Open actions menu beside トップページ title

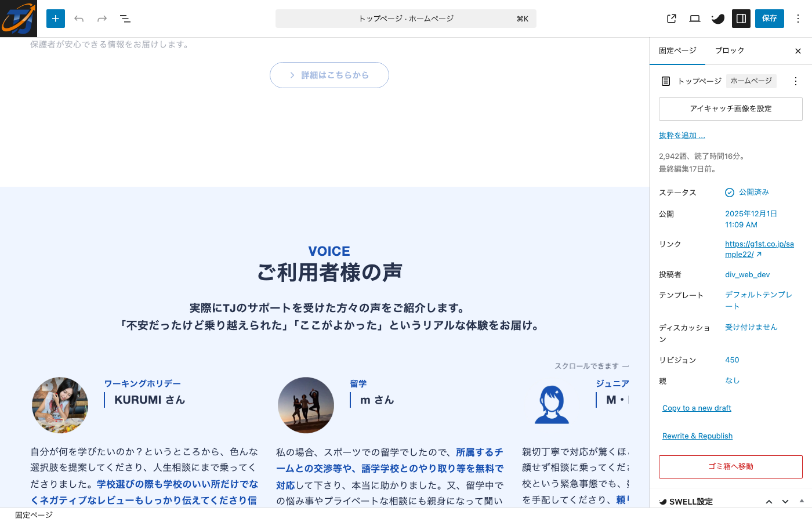pos(795,81)
